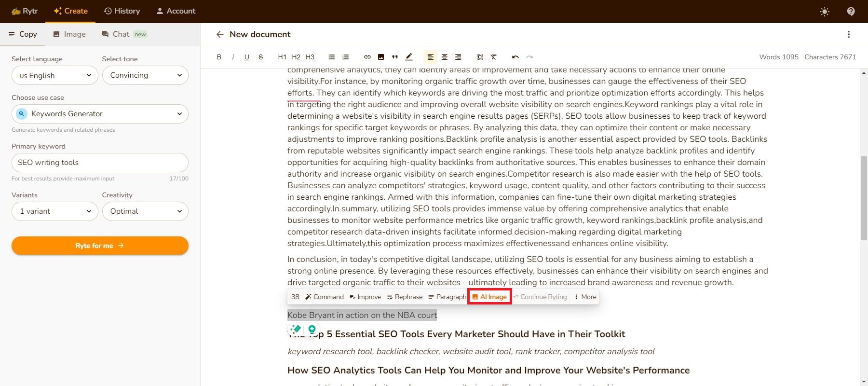Toggle bold formatting in the editor toolbar
The width and height of the screenshot is (868, 386).
pos(219,57)
